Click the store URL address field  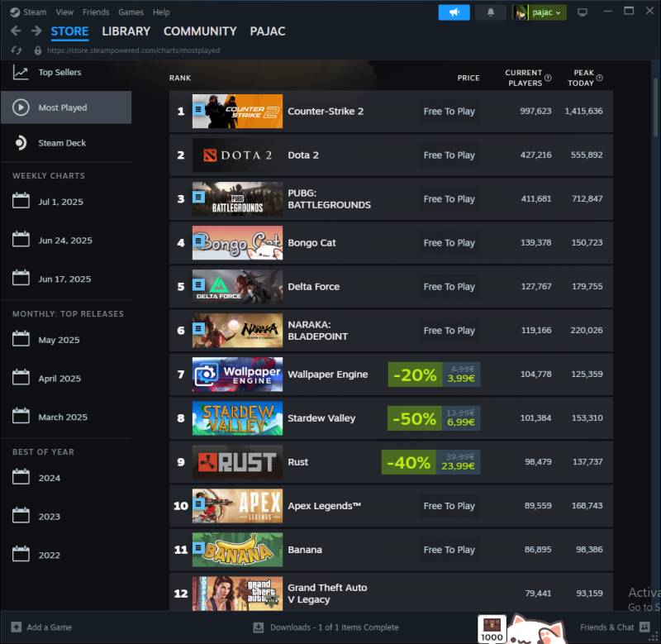click(x=133, y=50)
